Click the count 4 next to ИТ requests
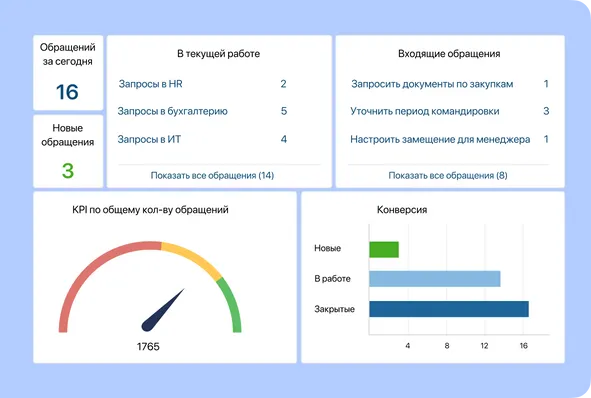Screen dimensions: 591x398 [284, 139]
